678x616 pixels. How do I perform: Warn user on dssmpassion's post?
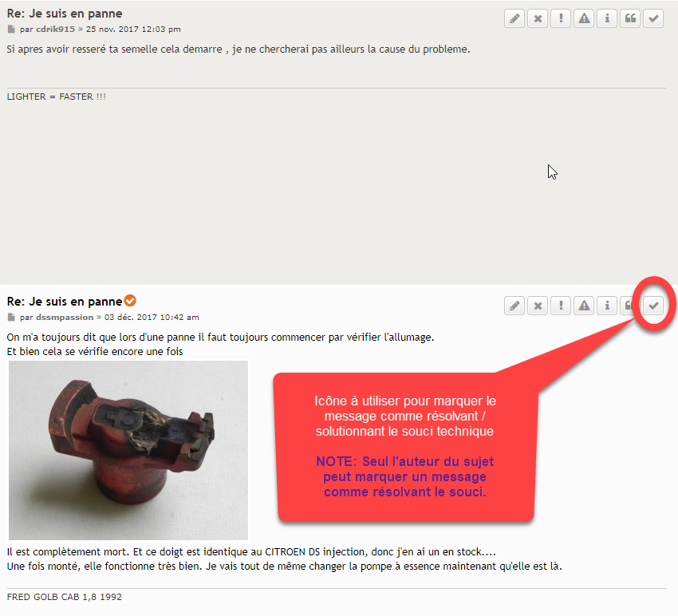point(584,306)
